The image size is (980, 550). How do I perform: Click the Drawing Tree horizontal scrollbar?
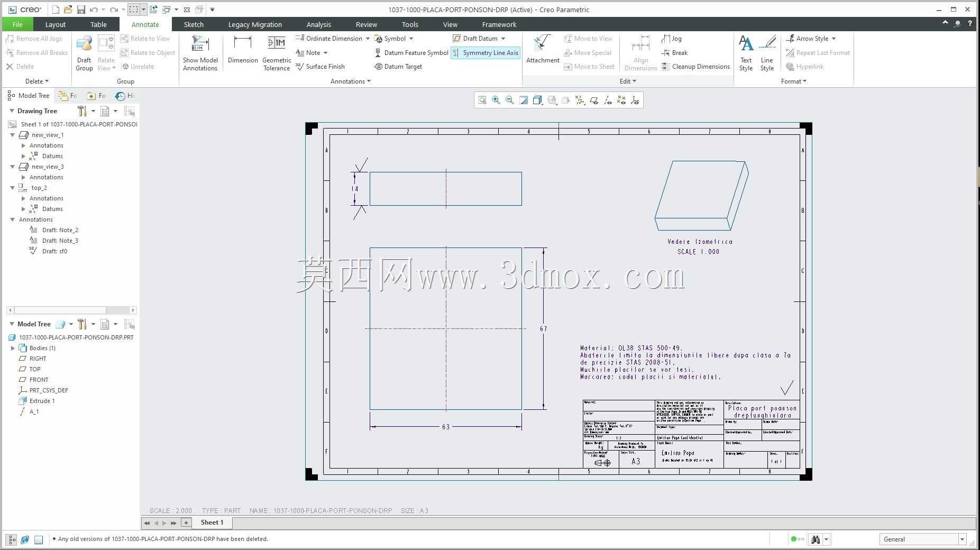pyautogui.click(x=72, y=310)
